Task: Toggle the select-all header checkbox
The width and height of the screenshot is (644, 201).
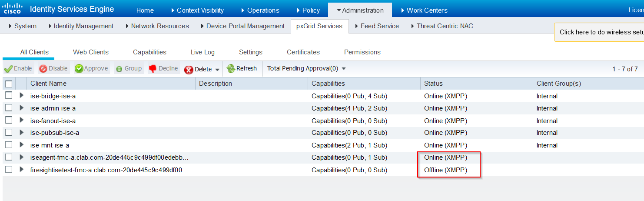Action: tap(9, 84)
